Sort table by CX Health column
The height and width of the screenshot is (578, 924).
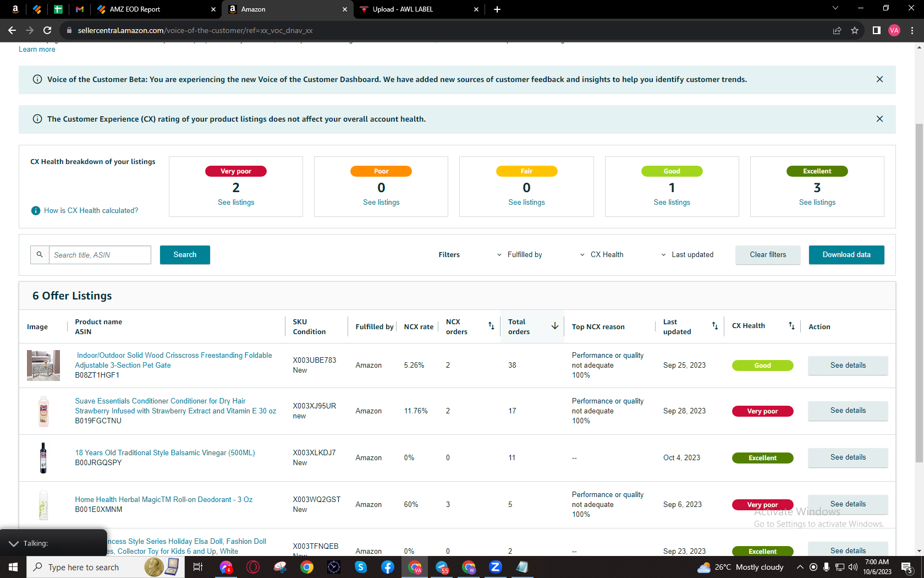[x=791, y=326]
